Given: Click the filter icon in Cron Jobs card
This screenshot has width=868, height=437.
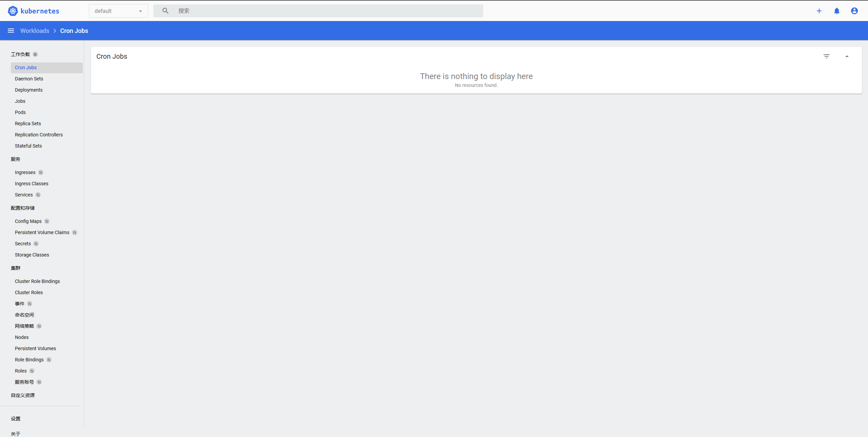Looking at the screenshot, I should 826,56.
